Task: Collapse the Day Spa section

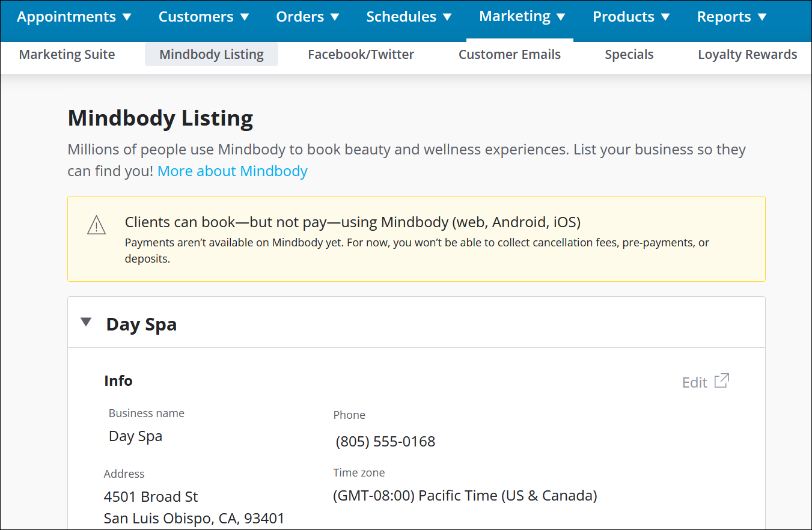Action: (x=86, y=322)
